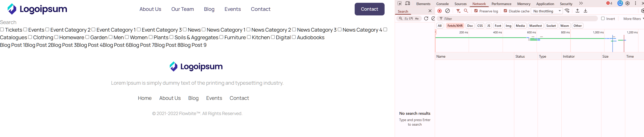This screenshot has width=644, height=137.
Task: Select the Fetch/XHR request type filter
Action: pyautogui.click(x=455, y=26)
